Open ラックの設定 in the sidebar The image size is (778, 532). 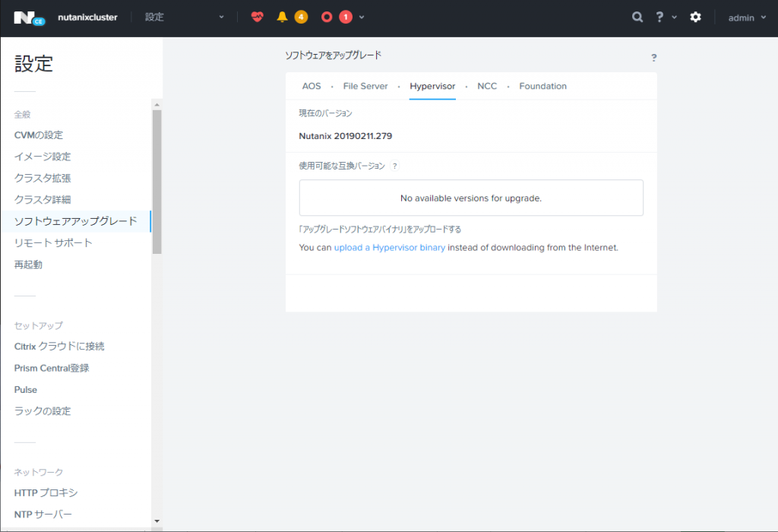pyautogui.click(x=43, y=411)
